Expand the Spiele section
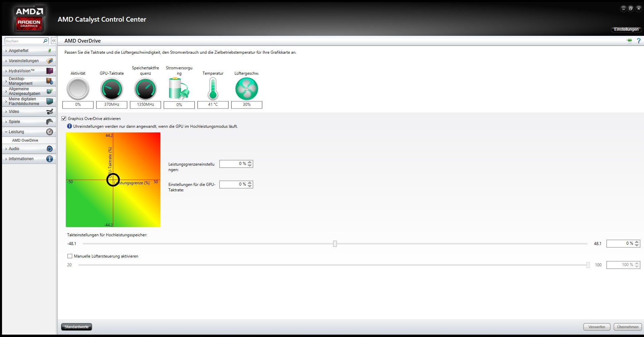Screen dimensions: 644x337 coord(6,122)
